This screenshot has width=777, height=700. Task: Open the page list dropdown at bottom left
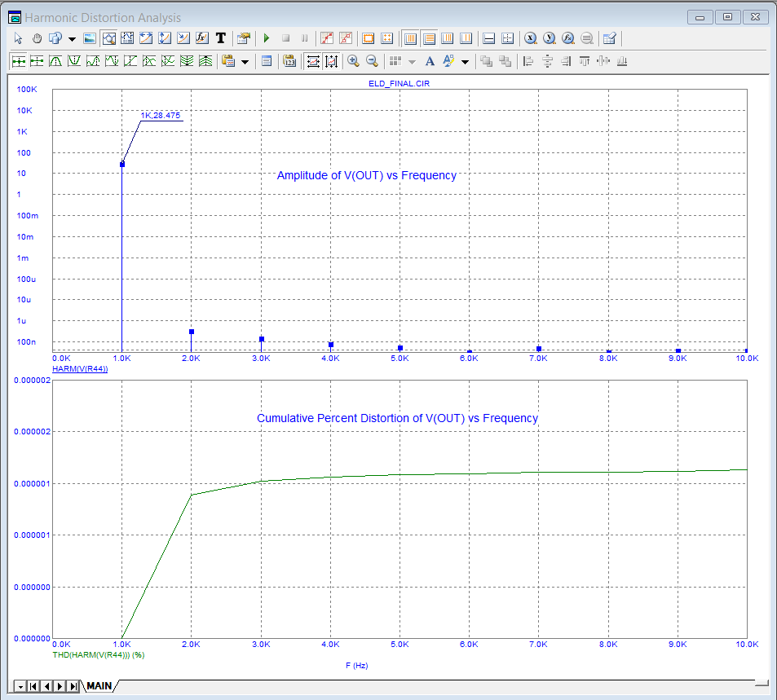coord(21,687)
